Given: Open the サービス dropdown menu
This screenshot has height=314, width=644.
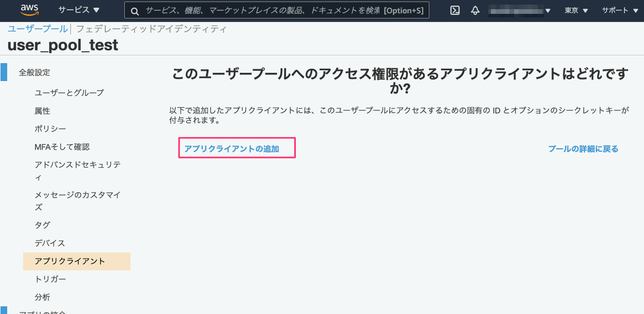Looking at the screenshot, I should (79, 10).
